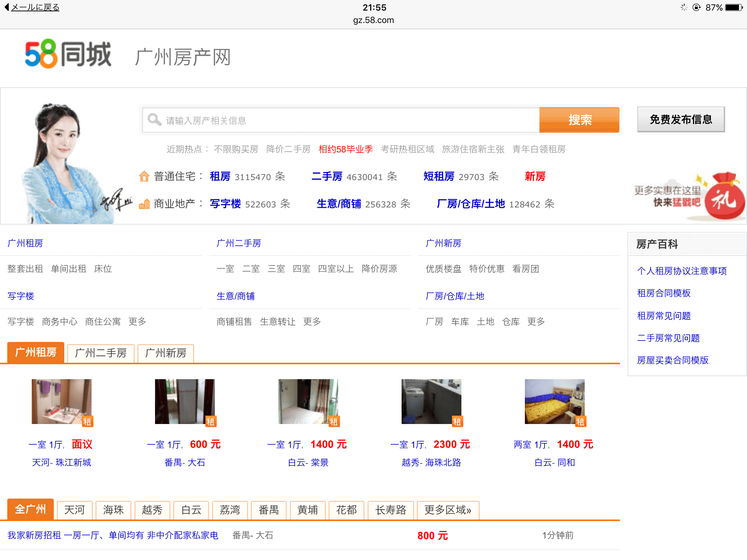This screenshot has height=560, width=747.
Task: Tap the back arrow to return to Mail
Action: (x=7, y=7)
